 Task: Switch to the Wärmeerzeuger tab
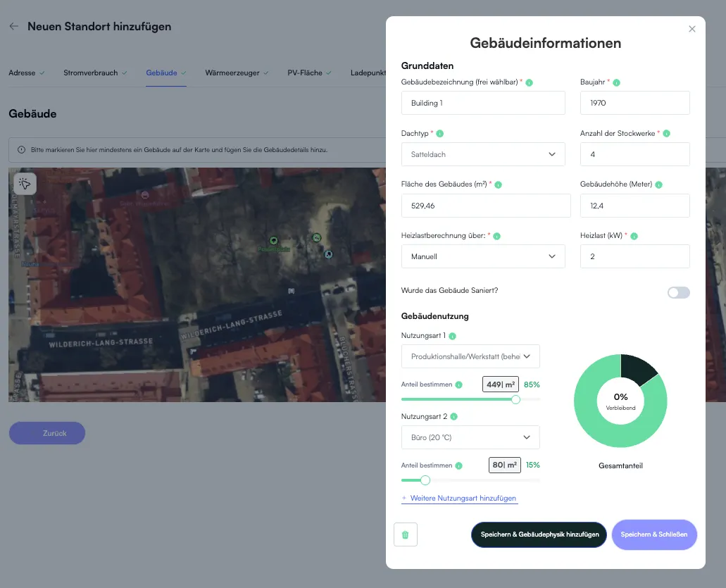pyautogui.click(x=237, y=73)
